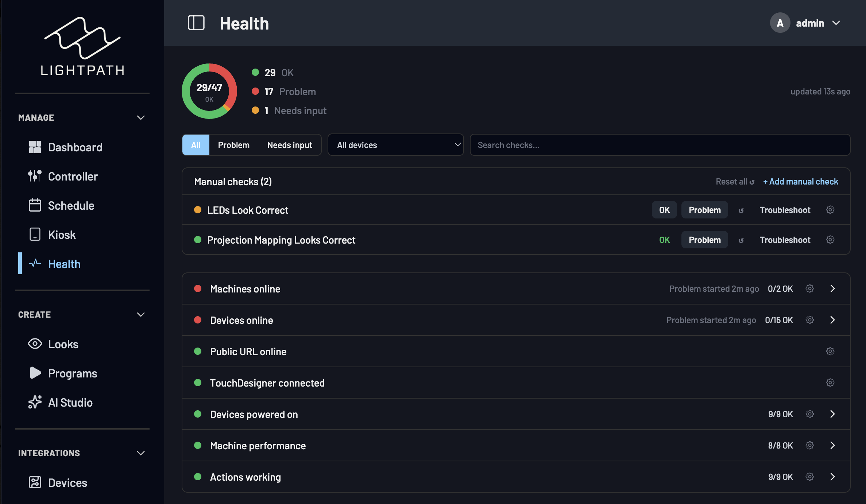The height and width of the screenshot is (504, 866).
Task: Focus the Search checks field
Action: 660,145
